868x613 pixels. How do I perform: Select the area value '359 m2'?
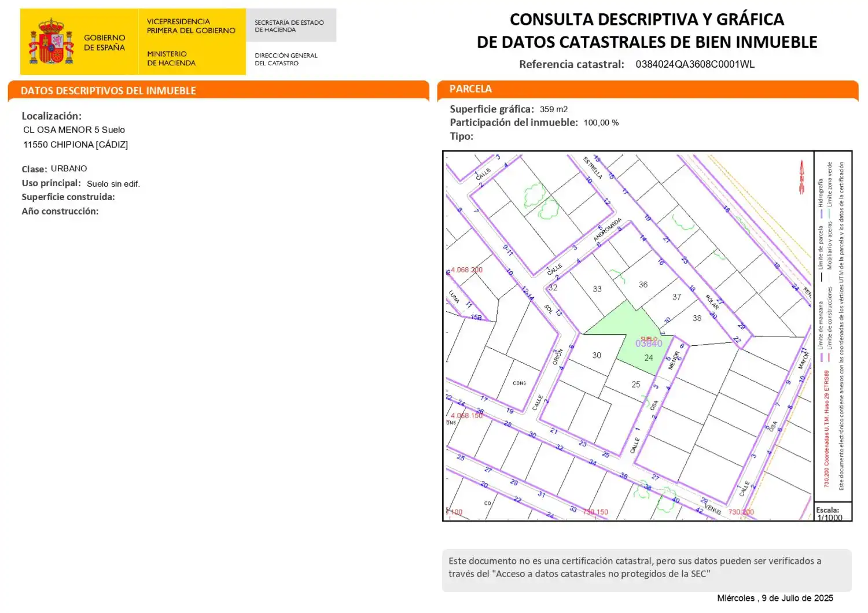[x=554, y=109]
